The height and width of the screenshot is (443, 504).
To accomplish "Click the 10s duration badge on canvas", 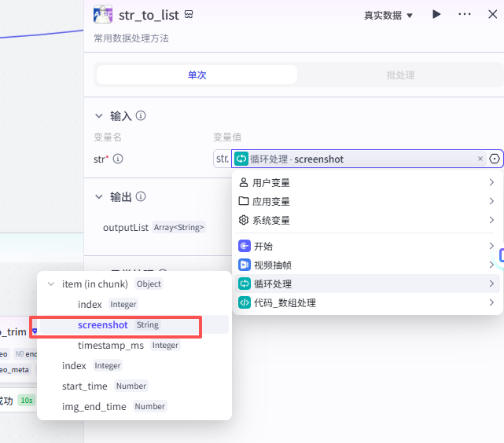I will pyautogui.click(x=27, y=401).
